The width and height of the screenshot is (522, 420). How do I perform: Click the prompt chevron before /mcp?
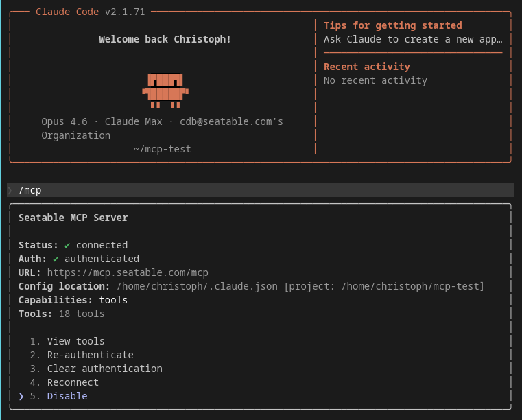10,191
